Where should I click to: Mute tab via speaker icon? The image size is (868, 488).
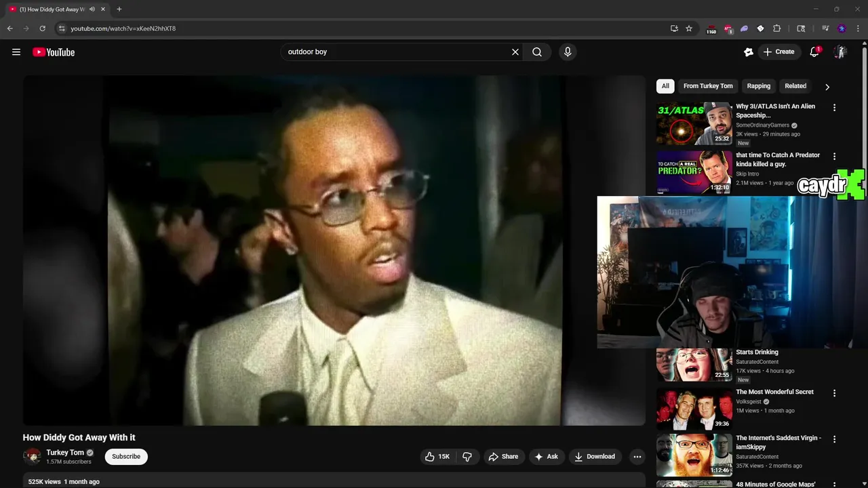pos(92,9)
